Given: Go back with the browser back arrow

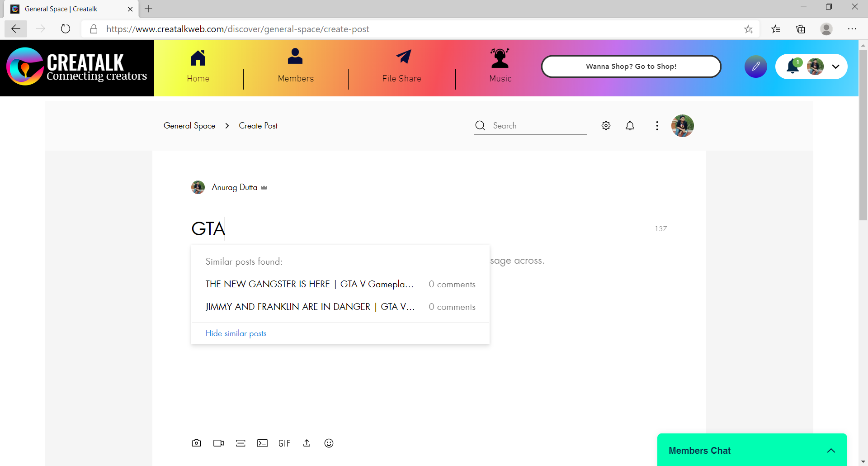Looking at the screenshot, I should click(x=16, y=29).
